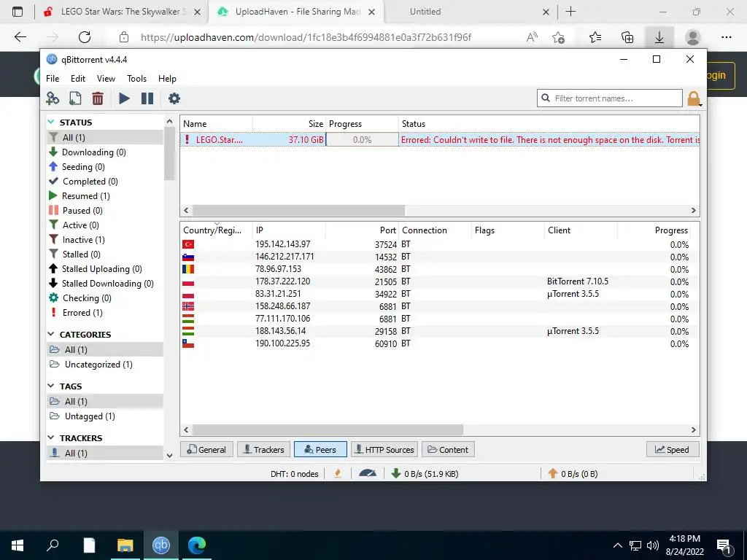This screenshot has width=747, height=560.
Task: Show the Speed graph tab
Action: click(x=673, y=449)
